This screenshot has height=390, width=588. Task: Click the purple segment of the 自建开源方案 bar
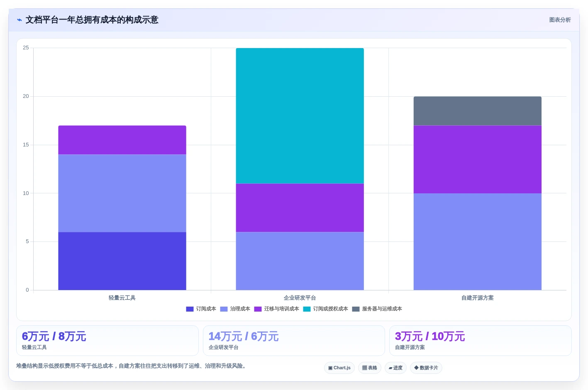tap(478, 159)
